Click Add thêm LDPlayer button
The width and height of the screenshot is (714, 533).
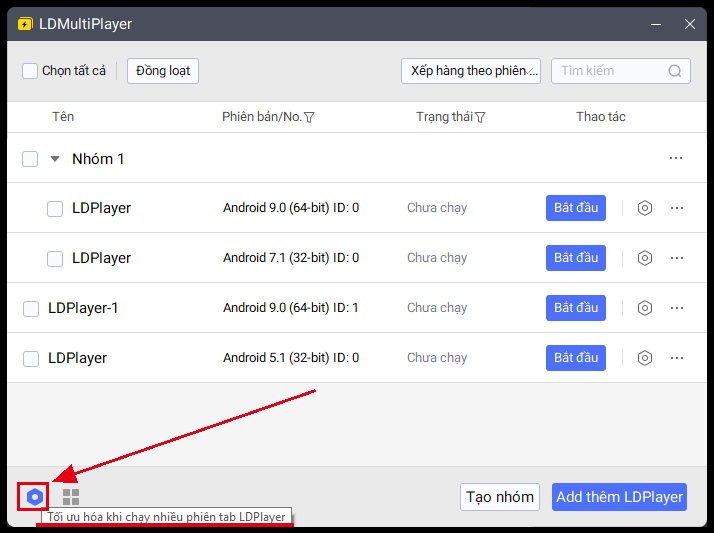point(619,497)
